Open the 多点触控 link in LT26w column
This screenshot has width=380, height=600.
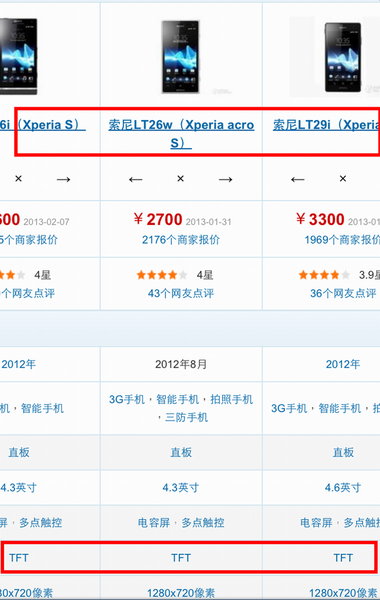click(203, 522)
